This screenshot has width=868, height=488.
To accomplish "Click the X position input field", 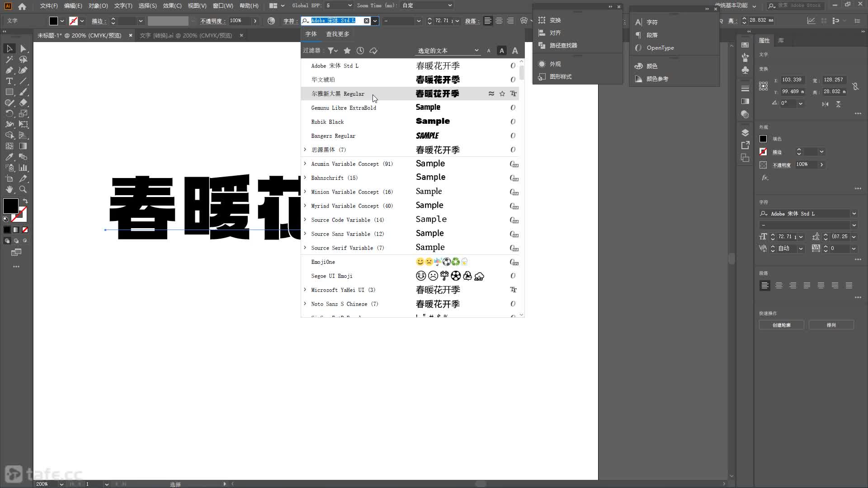I will [x=793, y=80].
